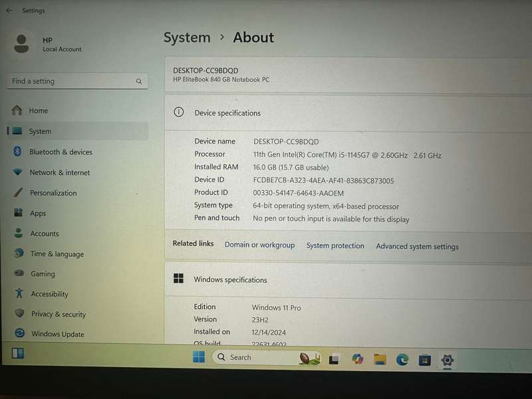Open the HP Local Account profile picture
This screenshot has width=532, height=399.
(x=21, y=44)
